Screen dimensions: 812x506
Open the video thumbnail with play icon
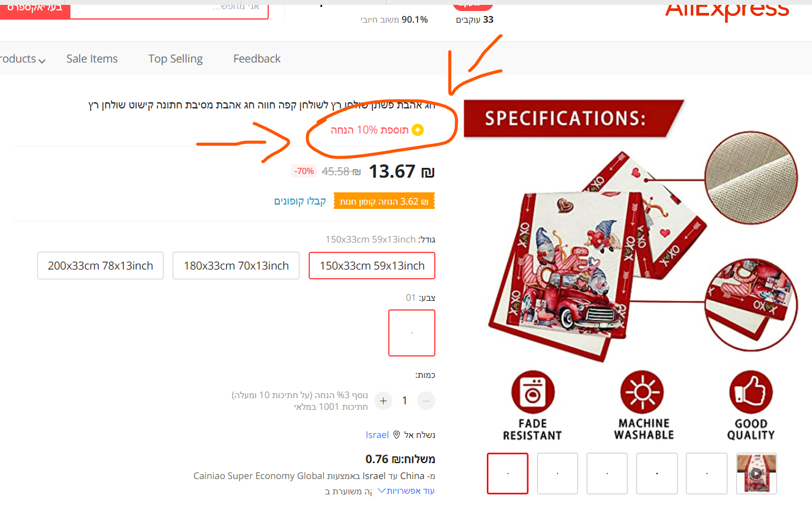[756, 473]
